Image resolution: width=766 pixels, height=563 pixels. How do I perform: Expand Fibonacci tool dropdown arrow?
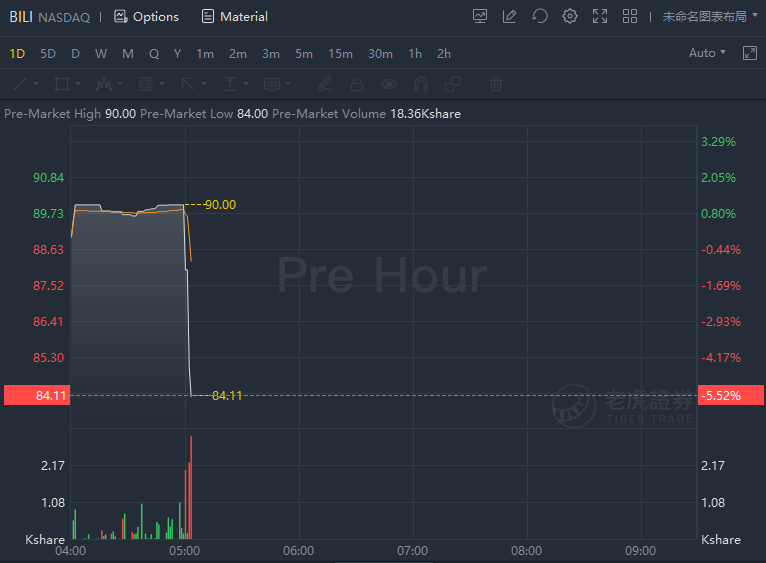click(x=162, y=84)
